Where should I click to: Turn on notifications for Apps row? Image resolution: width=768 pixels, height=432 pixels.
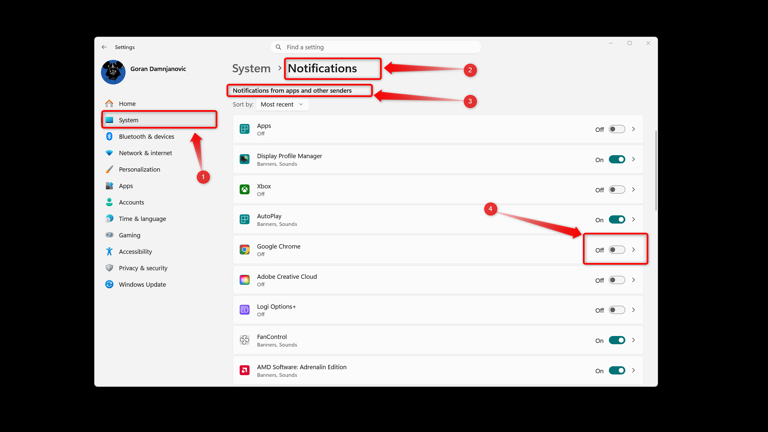pyautogui.click(x=617, y=129)
